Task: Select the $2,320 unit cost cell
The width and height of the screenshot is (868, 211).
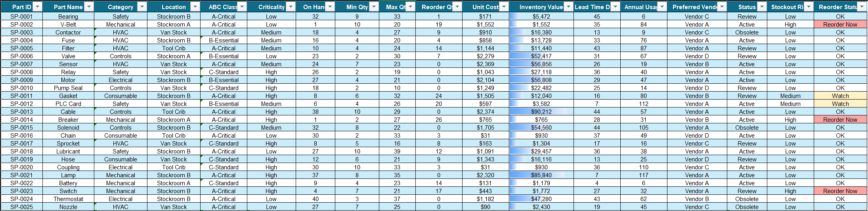Action: click(x=486, y=175)
